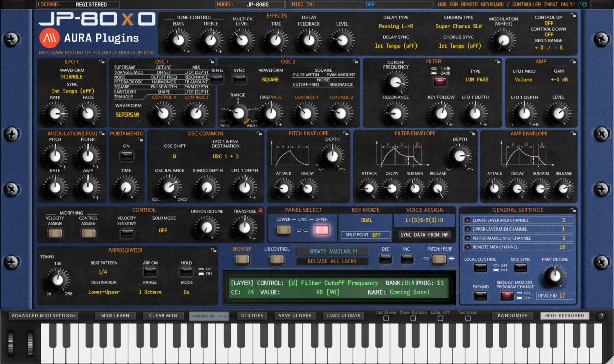Click the HIDE KEYBOARD button
Screen dimensions: 614x364
(565, 316)
